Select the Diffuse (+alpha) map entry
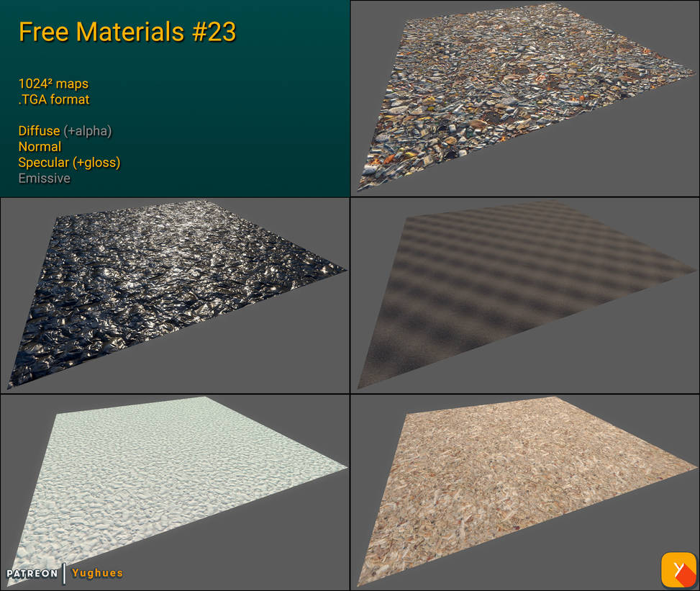 (x=65, y=131)
